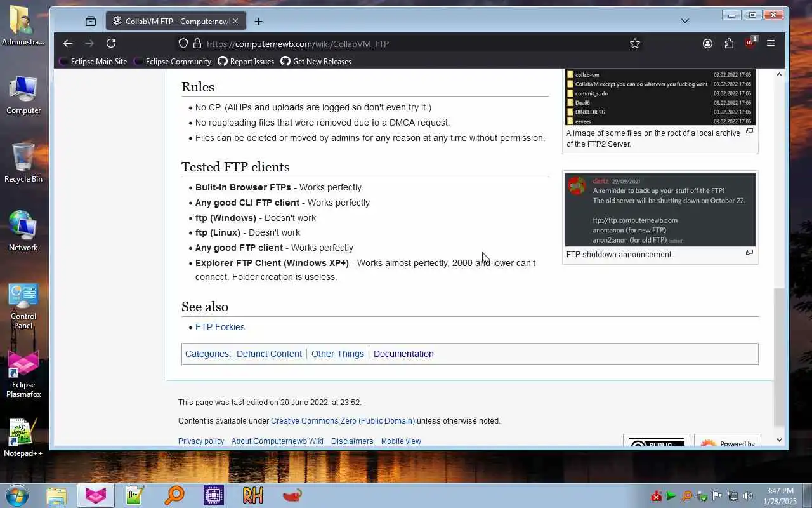812x508 pixels.
Task: Expand the list all tabs chevron
Action: [x=685, y=21]
